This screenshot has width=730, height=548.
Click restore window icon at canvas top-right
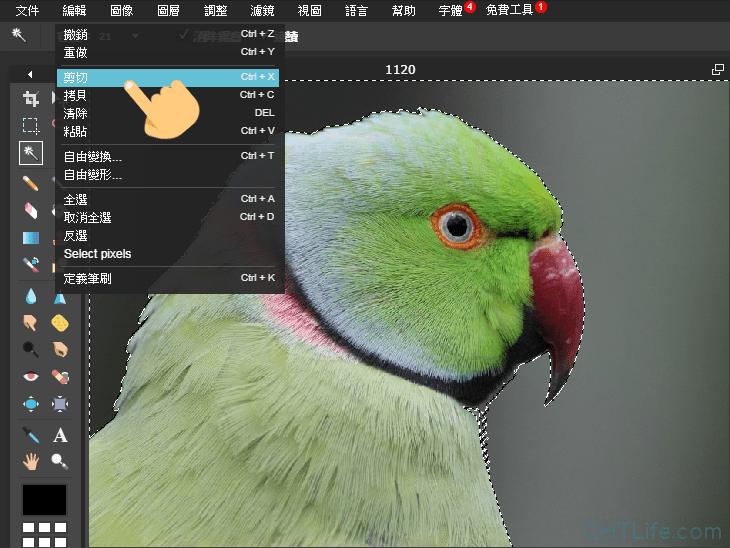pyautogui.click(x=718, y=70)
